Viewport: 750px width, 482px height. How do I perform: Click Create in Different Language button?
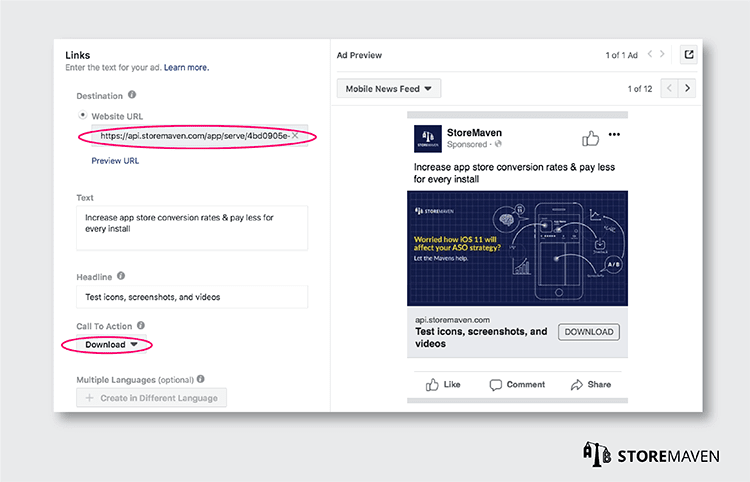coord(151,398)
